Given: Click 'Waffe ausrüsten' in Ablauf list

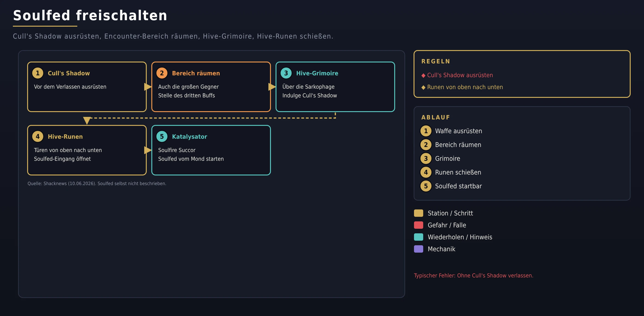Looking at the screenshot, I should pyautogui.click(x=458, y=131).
